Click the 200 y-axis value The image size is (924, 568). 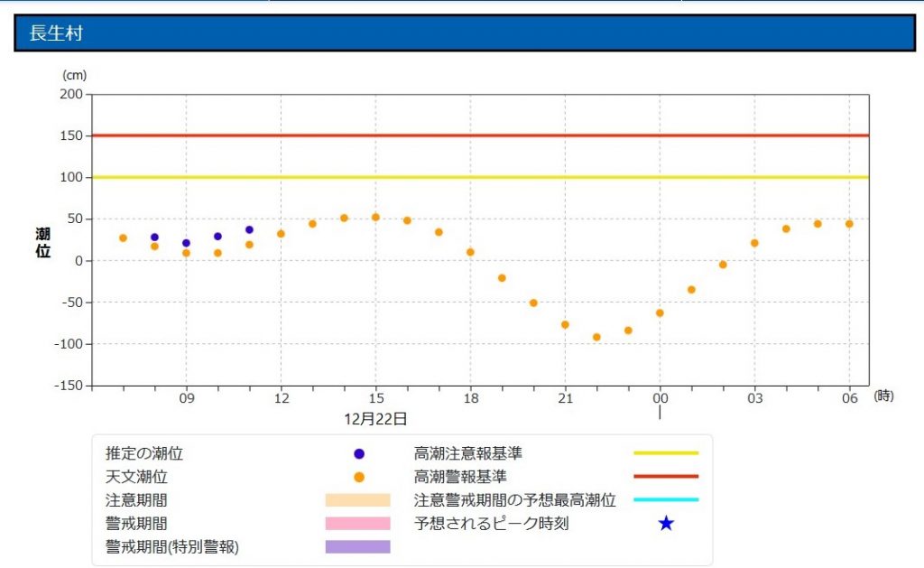click(x=71, y=95)
